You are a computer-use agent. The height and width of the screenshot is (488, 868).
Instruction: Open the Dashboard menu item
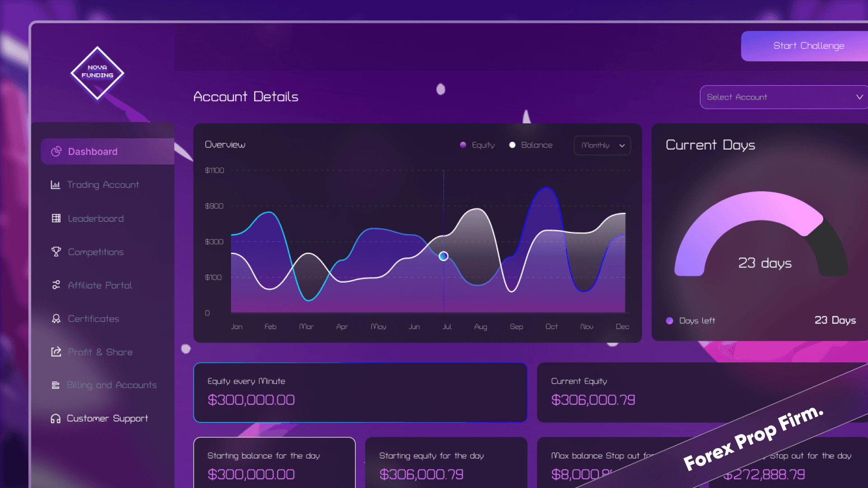click(108, 151)
